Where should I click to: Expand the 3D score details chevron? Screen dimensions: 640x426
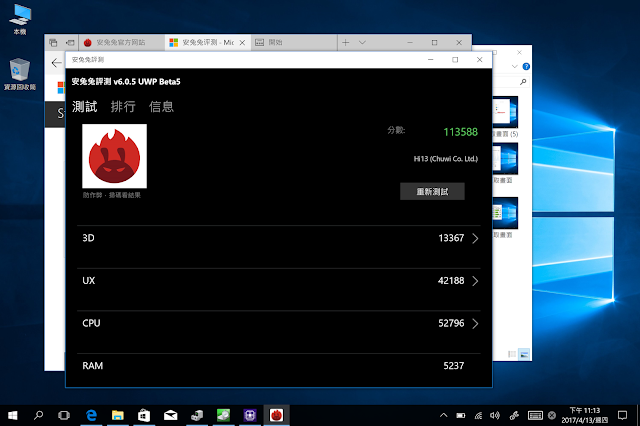[x=475, y=238]
